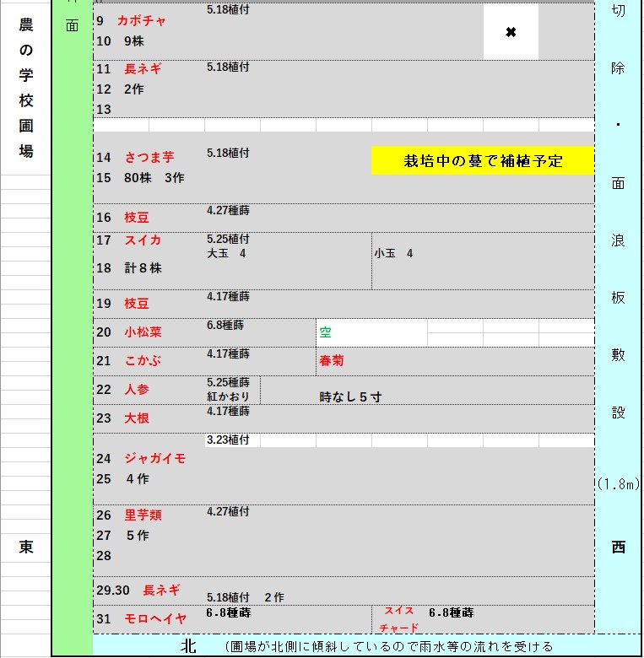Click the 小松菜 crop name

pyautogui.click(x=143, y=332)
